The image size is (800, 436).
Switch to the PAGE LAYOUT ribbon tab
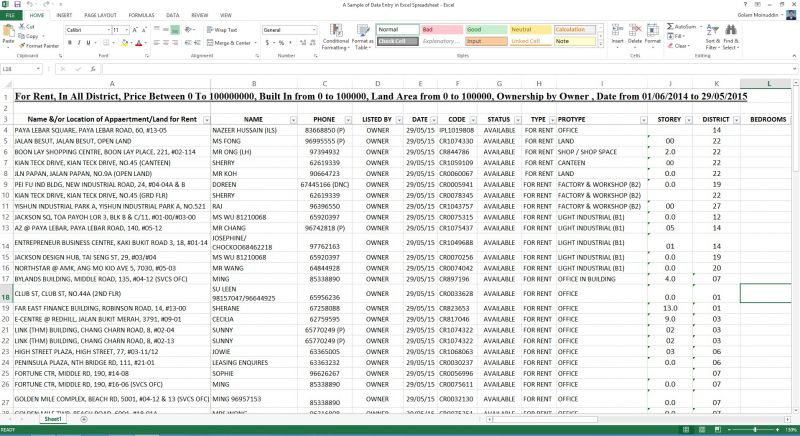(x=98, y=16)
